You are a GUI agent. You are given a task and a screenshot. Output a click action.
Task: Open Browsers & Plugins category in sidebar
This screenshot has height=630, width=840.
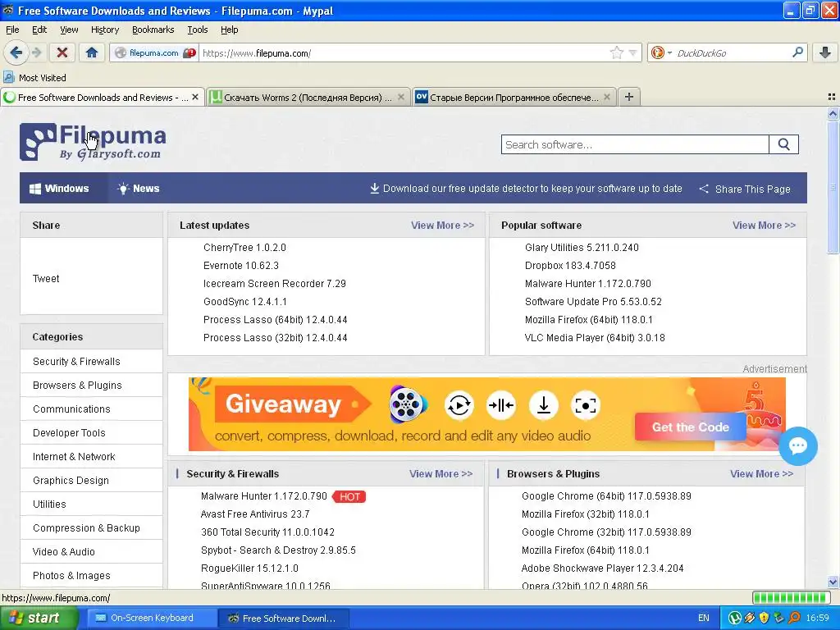[x=92, y=386]
